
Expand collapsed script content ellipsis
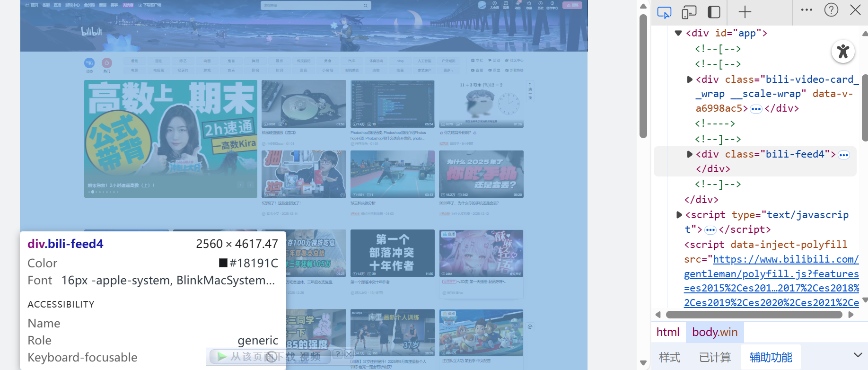[x=710, y=230]
